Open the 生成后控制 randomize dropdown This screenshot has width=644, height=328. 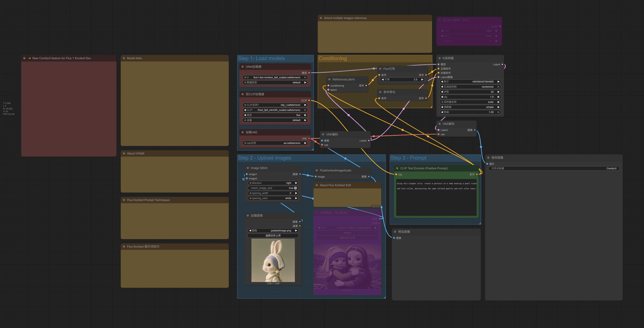(x=470, y=86)
